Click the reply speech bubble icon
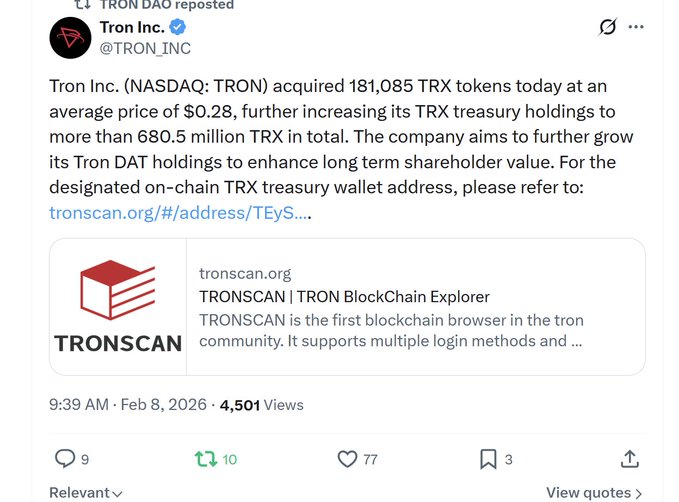The width and height of the screenshot is (679, 502). point(65,459)
